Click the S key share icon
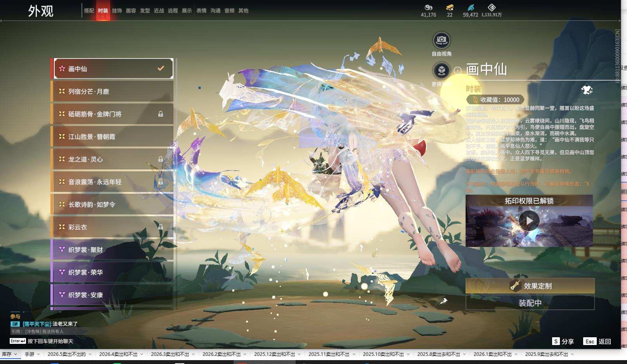This screenshot has height=364, width=627. pos(556,341)
